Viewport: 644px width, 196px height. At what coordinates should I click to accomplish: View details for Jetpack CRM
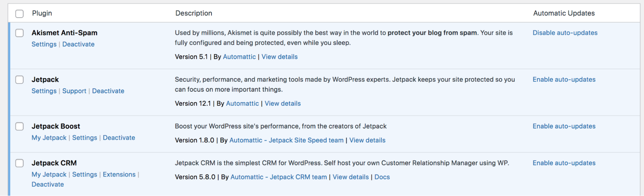click(x=351, y=177)
